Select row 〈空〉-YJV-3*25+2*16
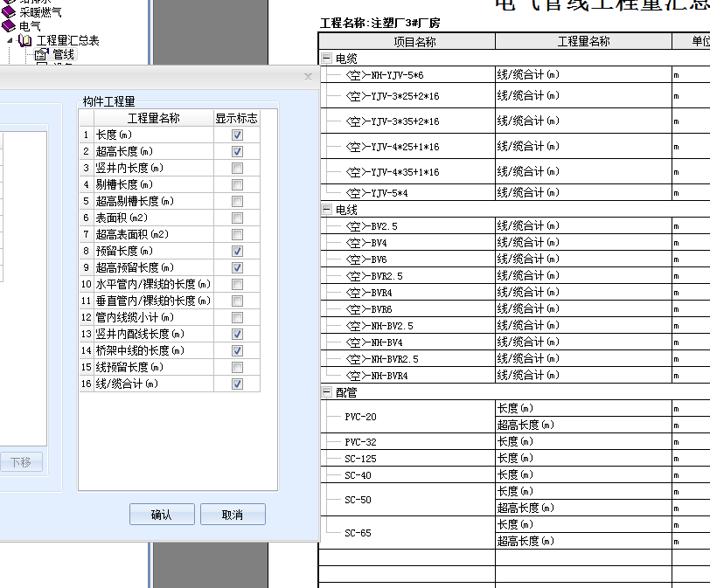Viewport: 710px width, 588px height. point(392,96)
